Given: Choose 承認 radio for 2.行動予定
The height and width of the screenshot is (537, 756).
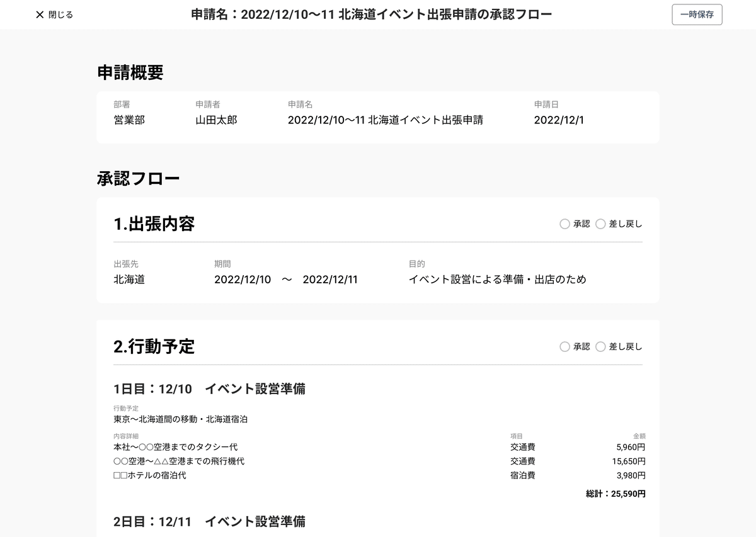Looking at the screenshot, I should (x=564, y=346).
